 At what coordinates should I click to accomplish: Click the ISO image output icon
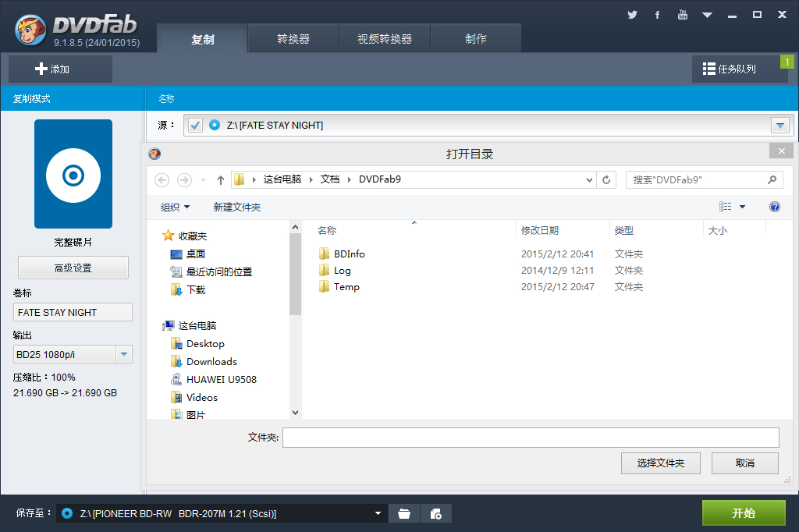coord(436,513)
